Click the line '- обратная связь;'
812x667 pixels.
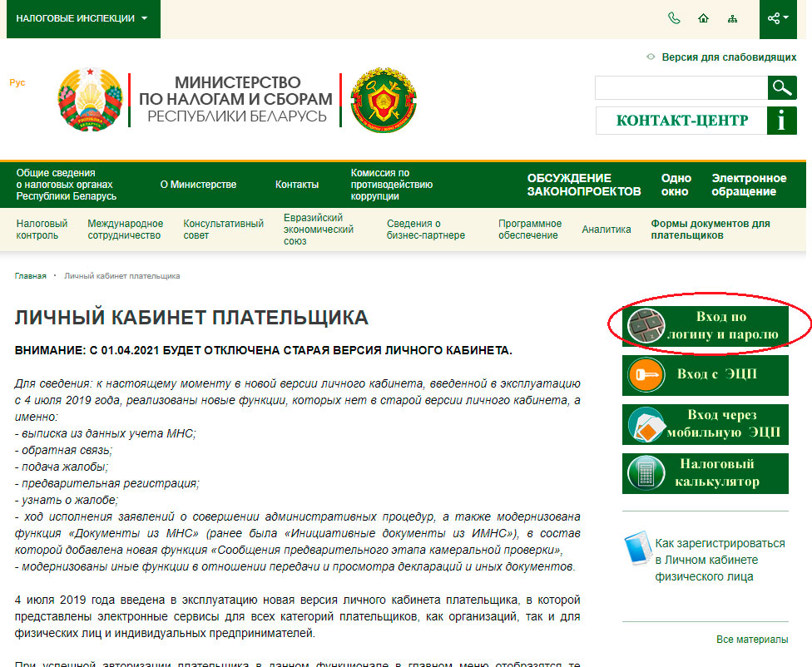tap(64, 450)
